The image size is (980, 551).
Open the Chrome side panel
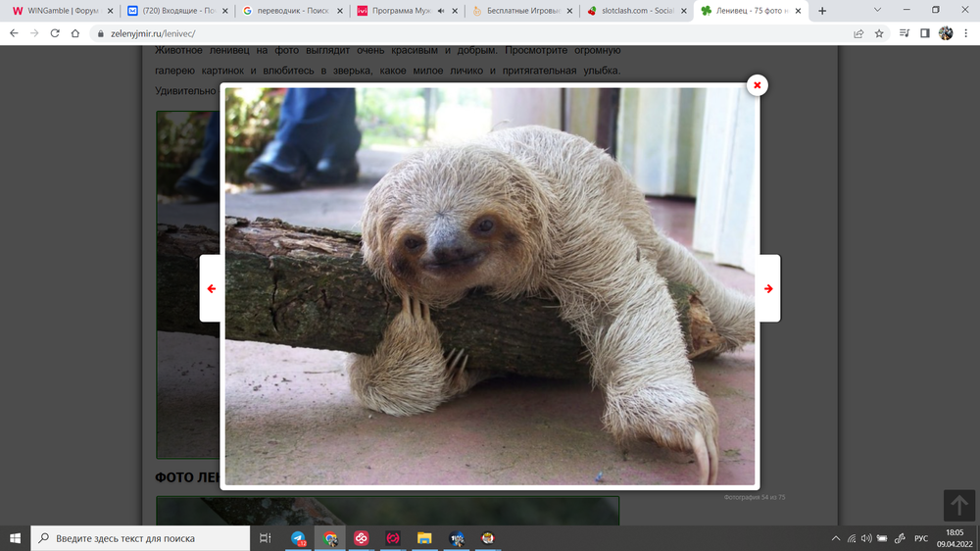924,32
